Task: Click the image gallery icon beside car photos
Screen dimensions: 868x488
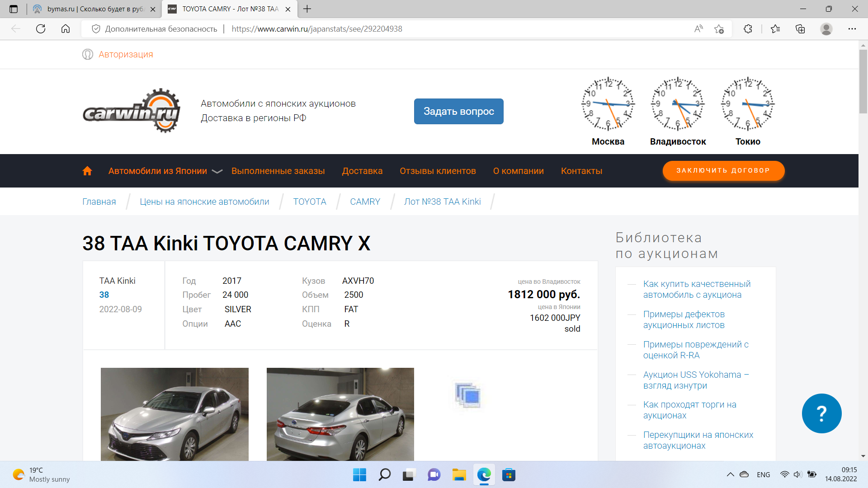Action: [467, 395]
